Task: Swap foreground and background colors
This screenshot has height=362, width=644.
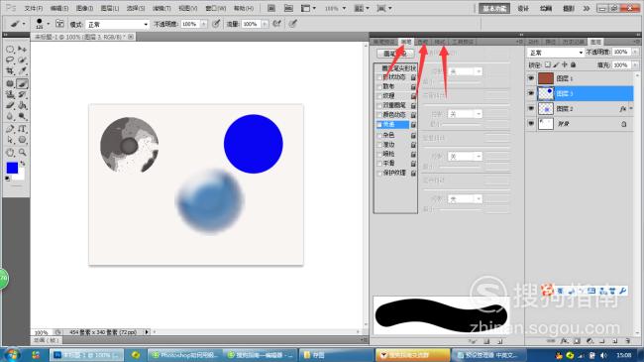Action: (23, 164)
